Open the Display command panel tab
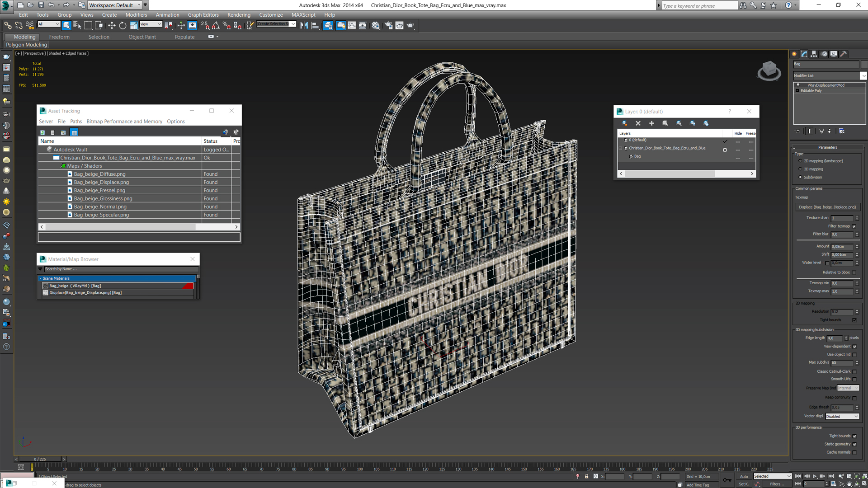The width and height of the screenshot is (868, 488). [x=834, y=54]
